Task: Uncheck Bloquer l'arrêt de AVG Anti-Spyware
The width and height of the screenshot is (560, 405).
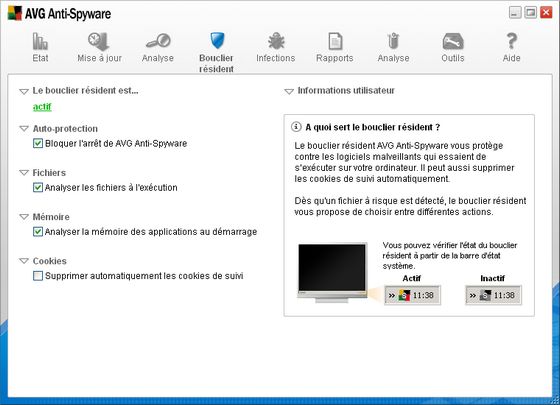Action: (38, 144)
